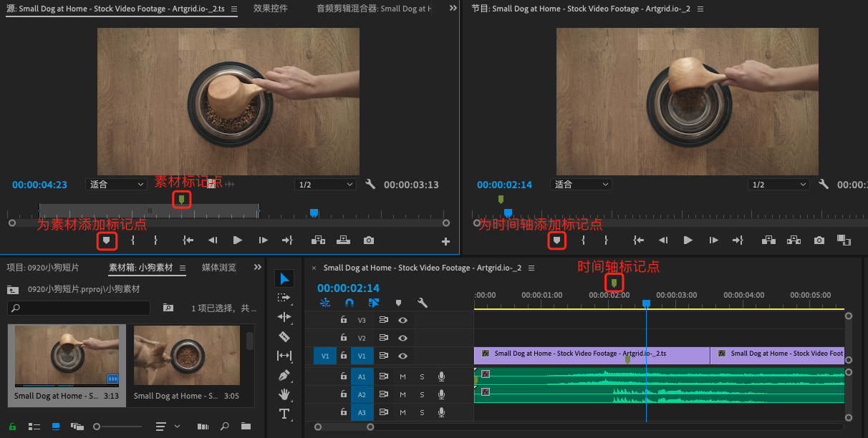Play the Program monitor
Image resolution: width=868 pixels, height=438 pixels.
[x=688, y=240]
